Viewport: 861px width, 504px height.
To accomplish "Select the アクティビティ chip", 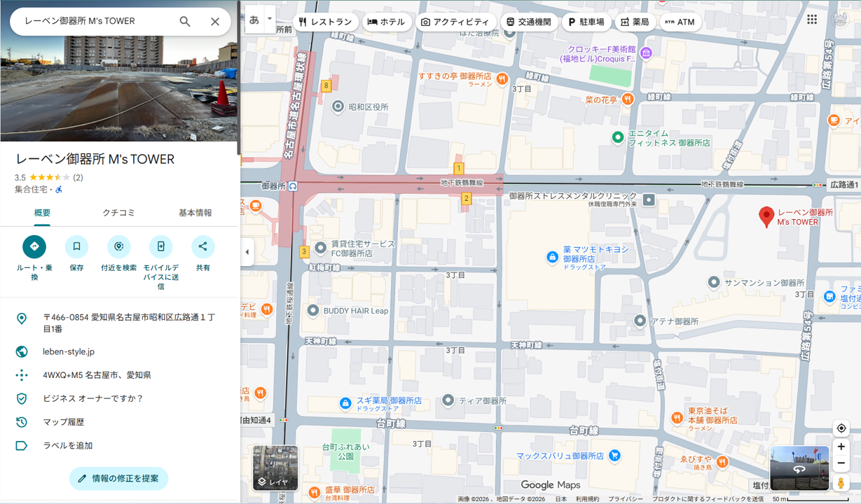I will pos(456,22).
